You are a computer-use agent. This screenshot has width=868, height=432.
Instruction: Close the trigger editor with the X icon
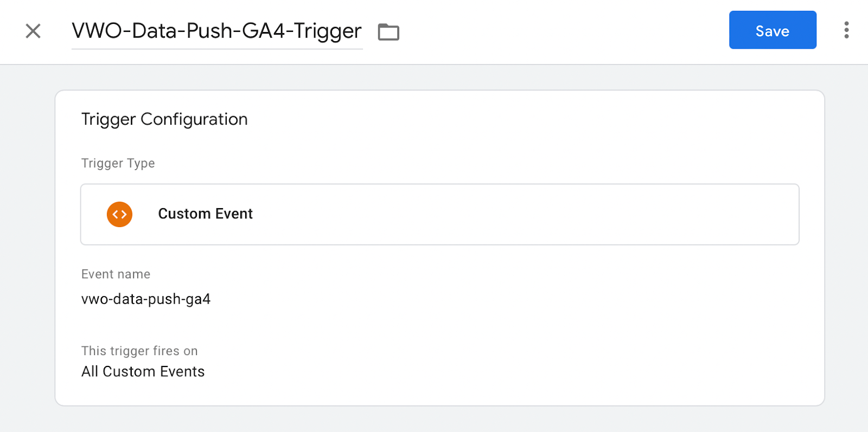(33, 31)
